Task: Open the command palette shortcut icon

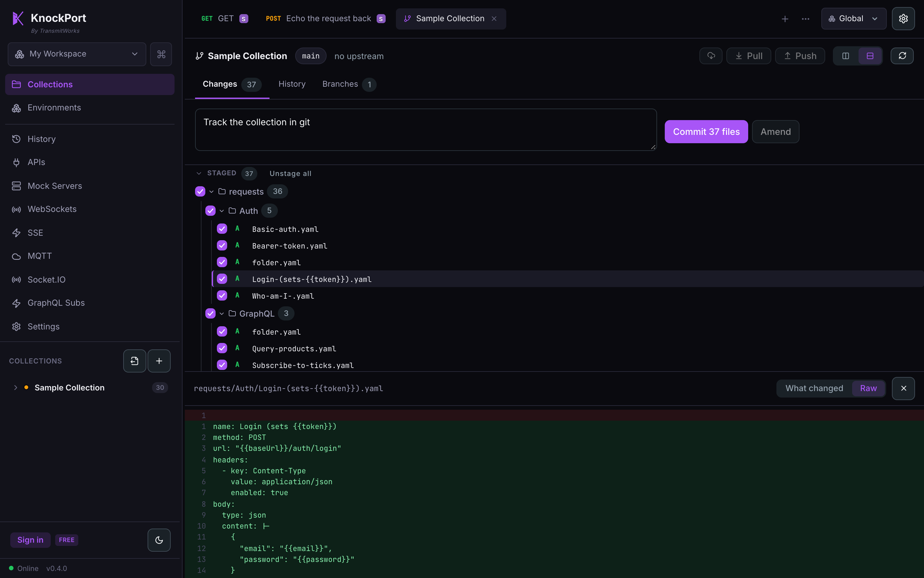Action: point(161,54)
